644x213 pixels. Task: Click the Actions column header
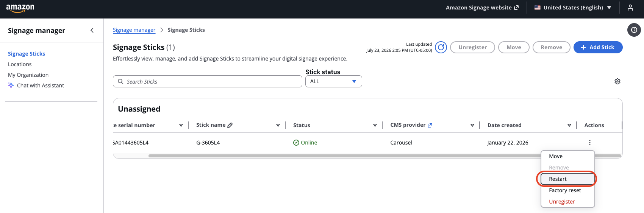[x=594, y=125]
